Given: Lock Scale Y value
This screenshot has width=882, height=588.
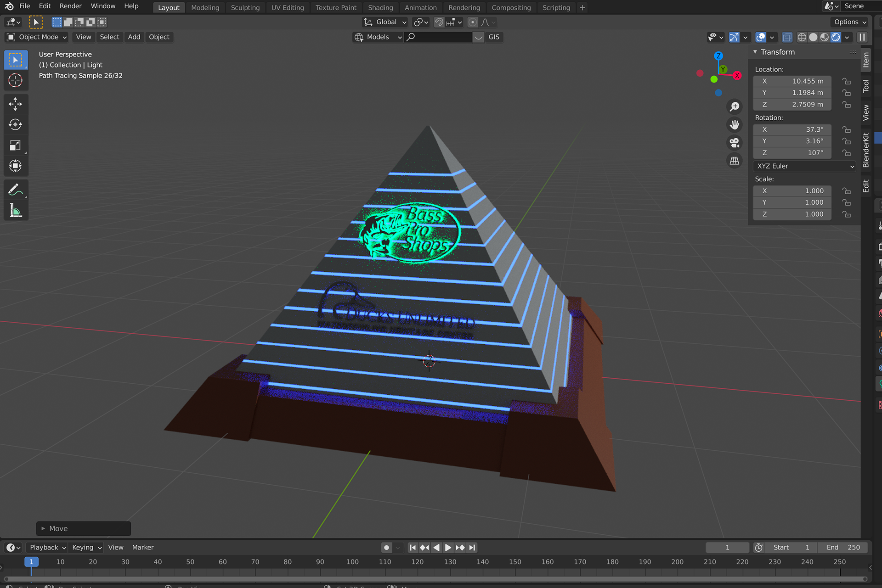Looking at the screenshot, I should 846,202.
